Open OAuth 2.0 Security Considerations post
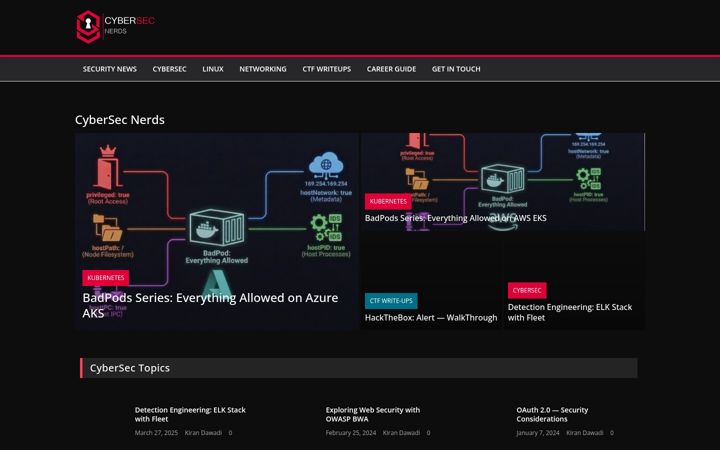This screenshot has width=720, height=450. coord(552,414)
